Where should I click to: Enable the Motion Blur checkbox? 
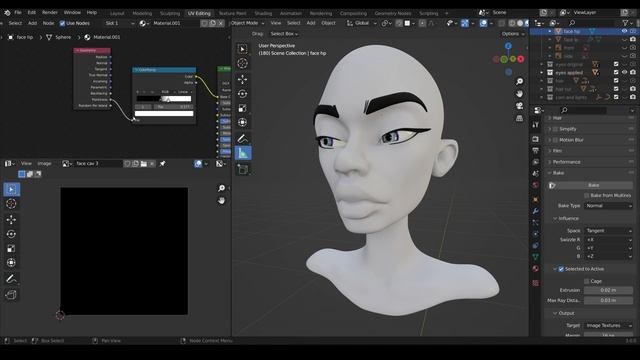[x=555, y=140]
